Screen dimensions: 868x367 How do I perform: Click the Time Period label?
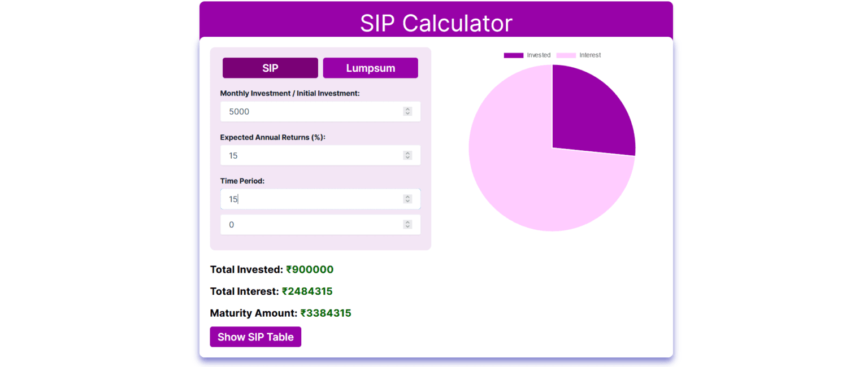coord(242,181)
